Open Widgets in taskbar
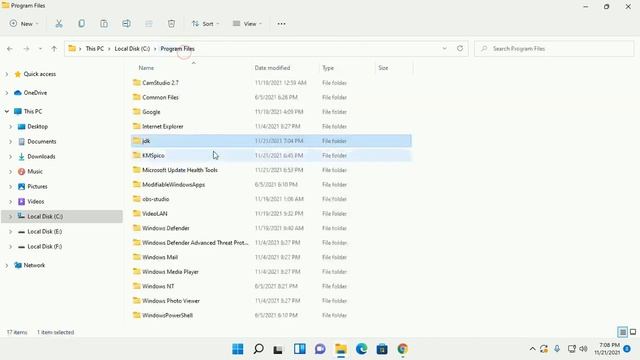This screenshot has height=360, width=640. pyautogui.click(x=300, y=349)
